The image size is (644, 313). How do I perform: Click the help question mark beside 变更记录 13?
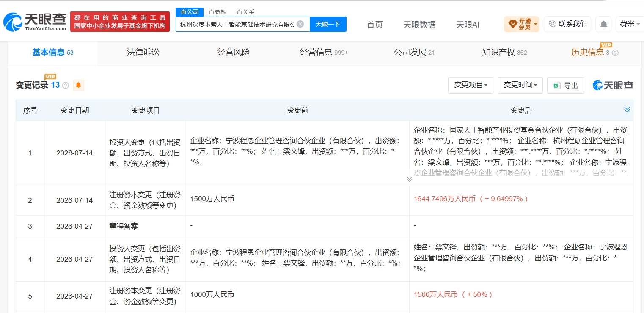(x=66, y=86)
